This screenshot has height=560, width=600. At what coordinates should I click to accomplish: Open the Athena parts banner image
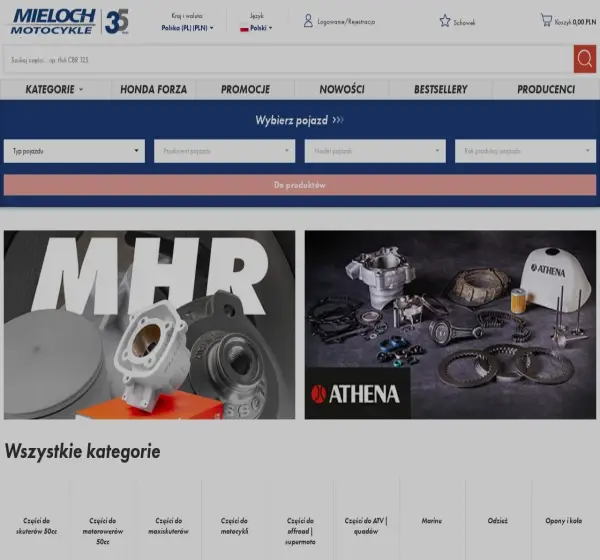tap(450, 325)
